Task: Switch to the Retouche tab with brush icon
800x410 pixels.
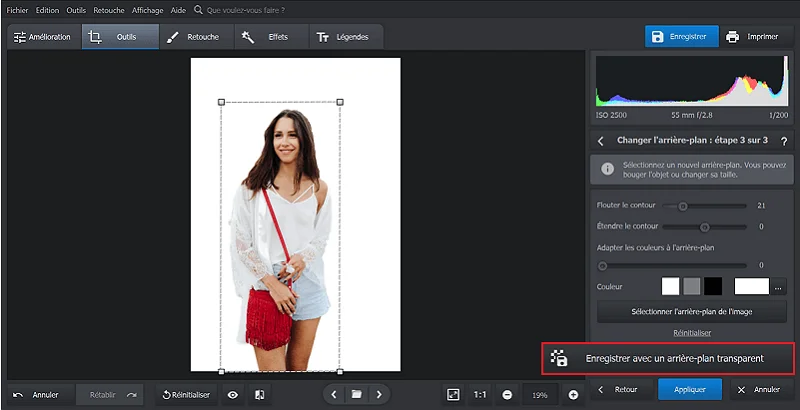Action: pyautogui.click(x=196, y=37)
